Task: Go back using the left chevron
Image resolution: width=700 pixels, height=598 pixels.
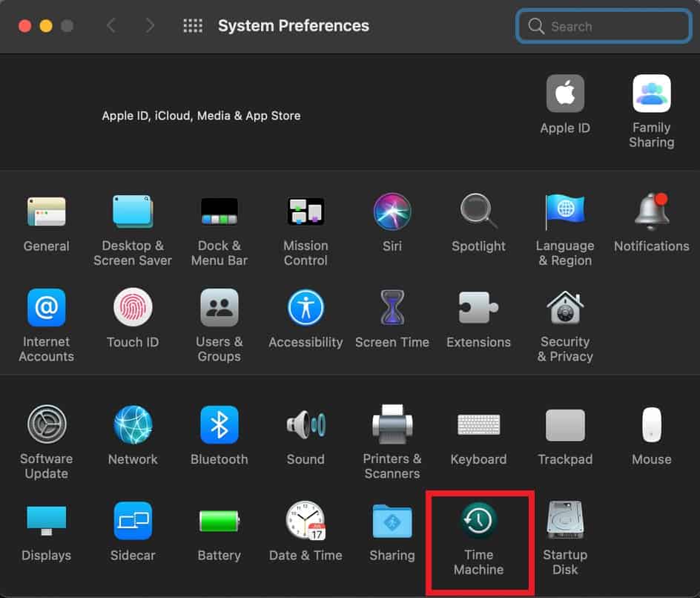Action: click(112, 25)
